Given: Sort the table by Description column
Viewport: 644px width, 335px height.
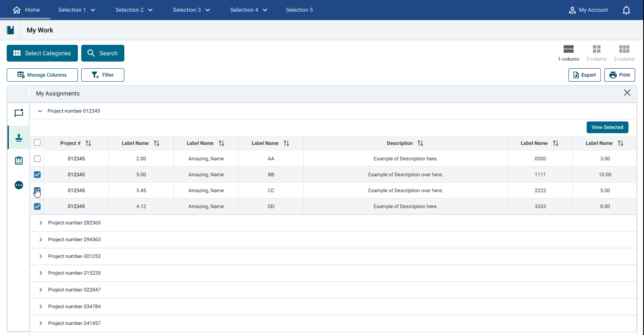Looking at the screenshot, I should click(x=420, y=143).
